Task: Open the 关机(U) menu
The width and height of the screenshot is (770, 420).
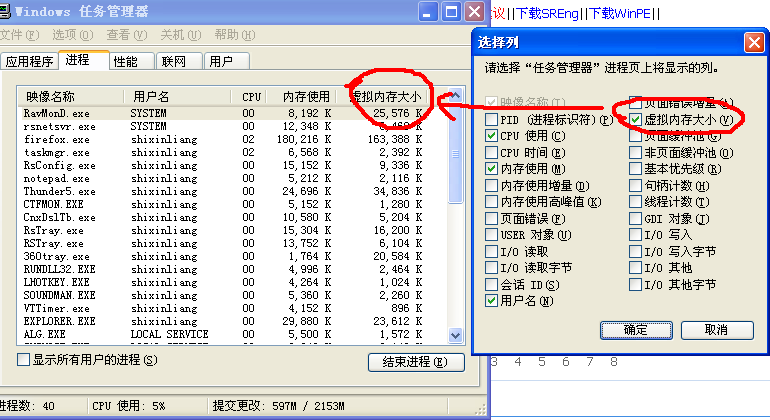Action: click(181, 35)
